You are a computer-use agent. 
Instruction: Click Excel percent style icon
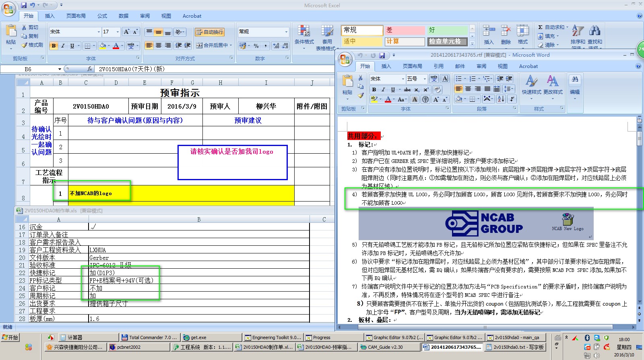[x=256, y=46]
